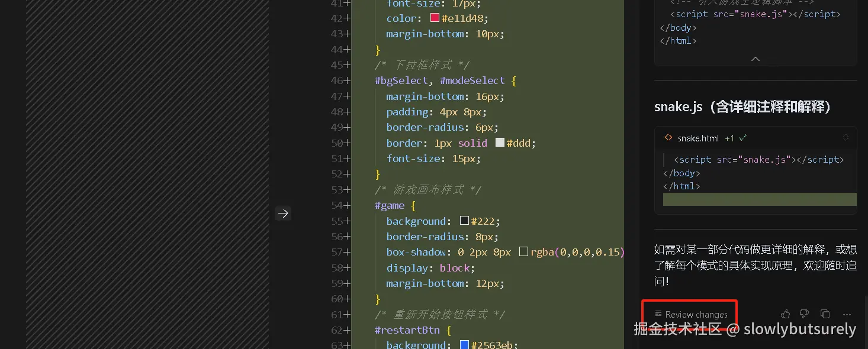
Task: Click the #222 dark color swatch
Action: tap(465, 221)
